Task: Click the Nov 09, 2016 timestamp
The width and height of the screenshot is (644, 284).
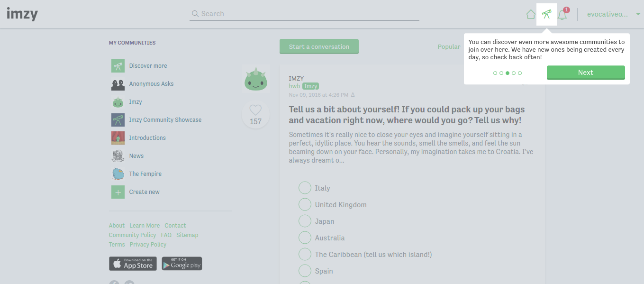Action: pyautogui.click(x=318, y=95)
